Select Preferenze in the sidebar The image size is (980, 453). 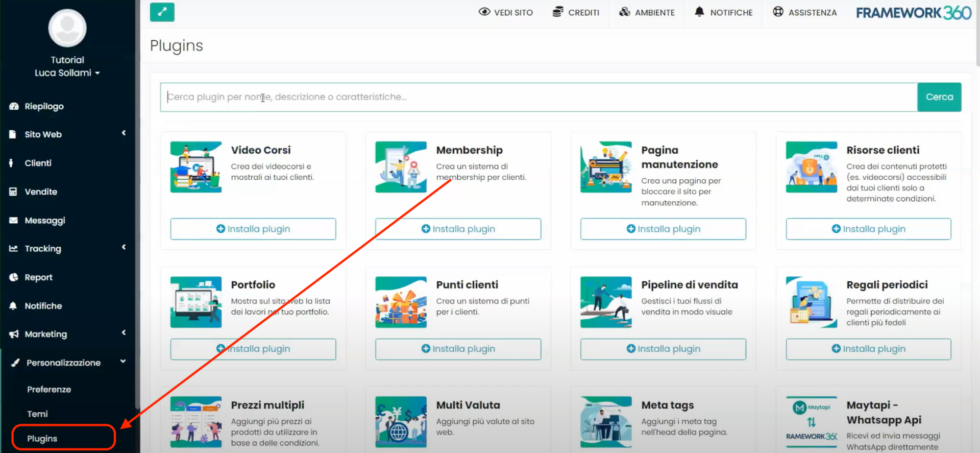(49, 389)
